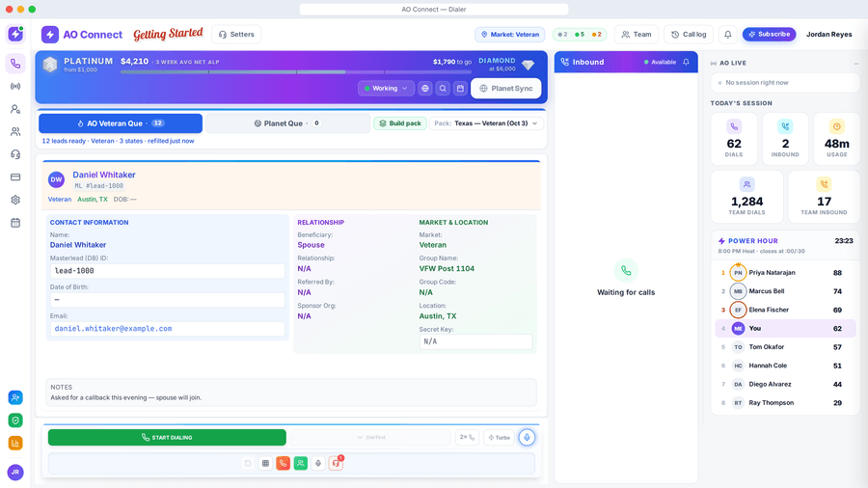This screenshot has height=488, width=868.
Task: Open the Call log
Action: (689, 35)
